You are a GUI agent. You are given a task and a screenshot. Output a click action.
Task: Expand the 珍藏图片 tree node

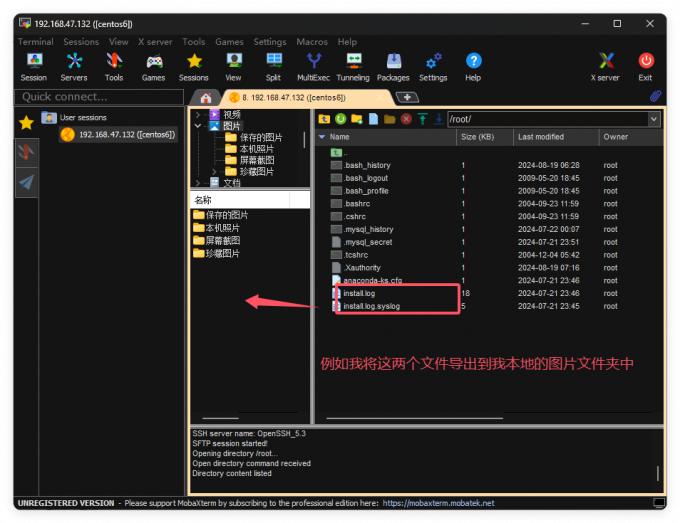tap(214, 172)
